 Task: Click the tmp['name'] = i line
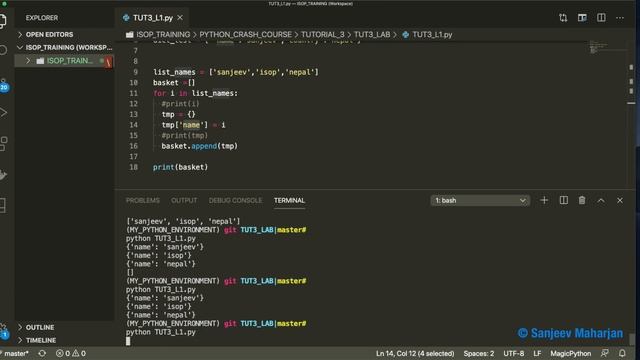tap(193, 125)
